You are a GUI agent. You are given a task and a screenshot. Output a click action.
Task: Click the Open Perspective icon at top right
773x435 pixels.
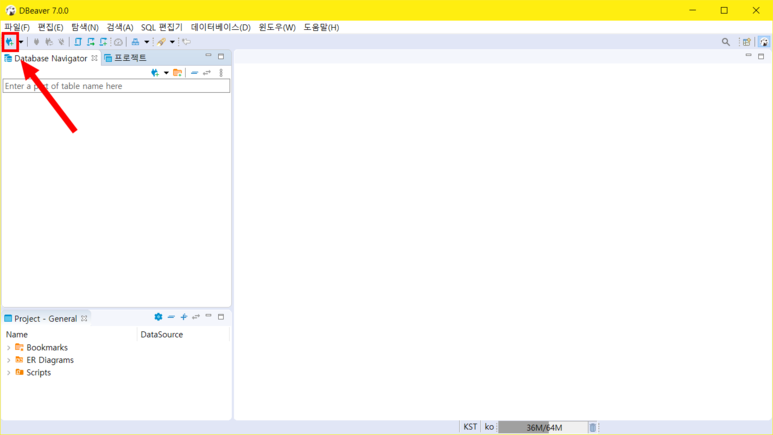coord(747,42)
